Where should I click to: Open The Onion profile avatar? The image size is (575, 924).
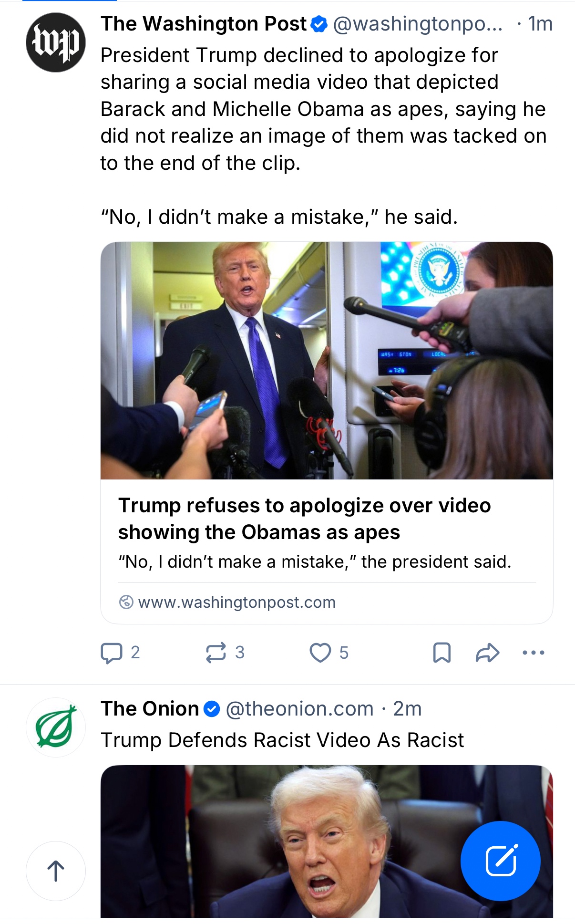pos(56,727)
